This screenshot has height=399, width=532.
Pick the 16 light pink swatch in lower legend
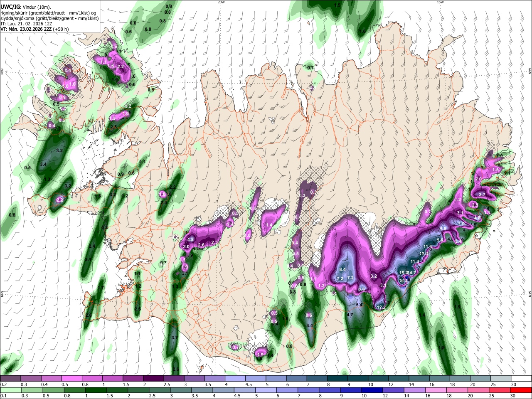coord(435,390)
